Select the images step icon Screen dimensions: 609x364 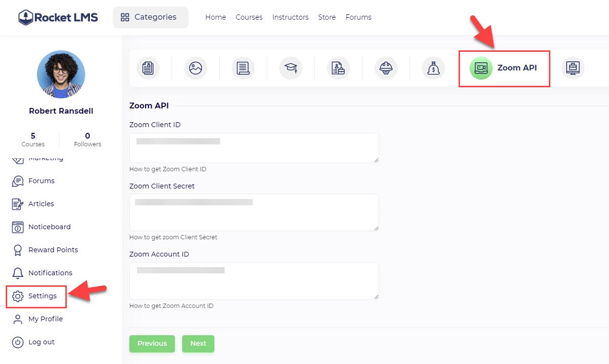195,68
